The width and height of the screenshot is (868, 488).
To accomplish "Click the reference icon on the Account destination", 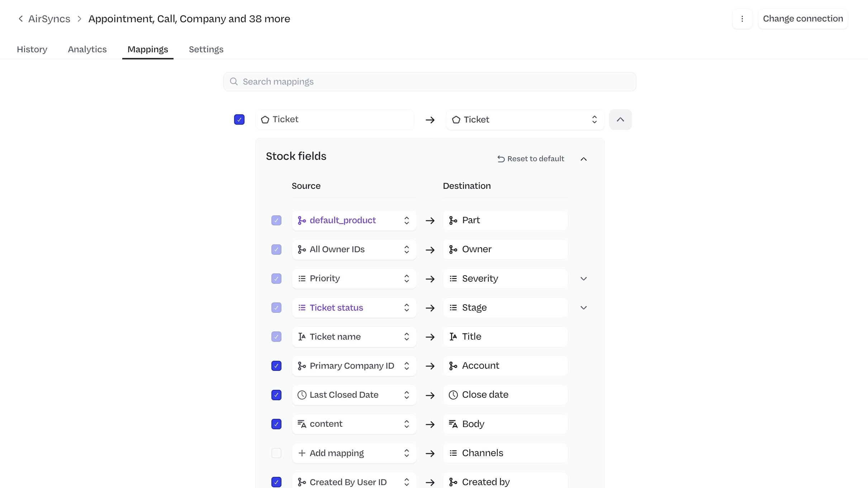I will coord(453,366).
